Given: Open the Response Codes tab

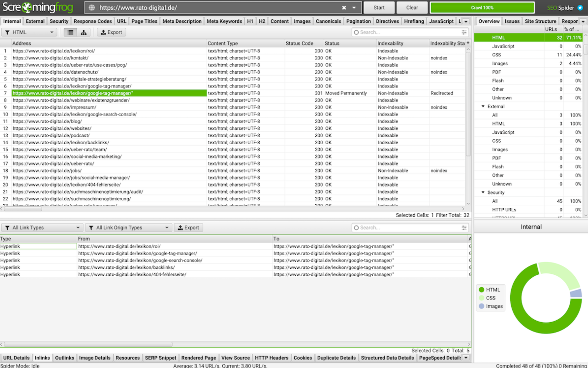Looking at the screenshot, I should tap(93, 21).
